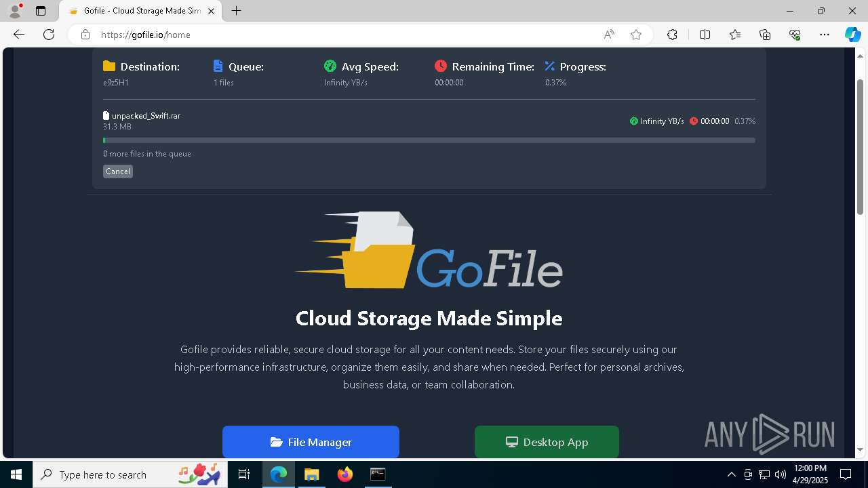This screenshot has width=868, height=488.
Task: Open the Copilot icon in toolbar
Action: point(852,35)
